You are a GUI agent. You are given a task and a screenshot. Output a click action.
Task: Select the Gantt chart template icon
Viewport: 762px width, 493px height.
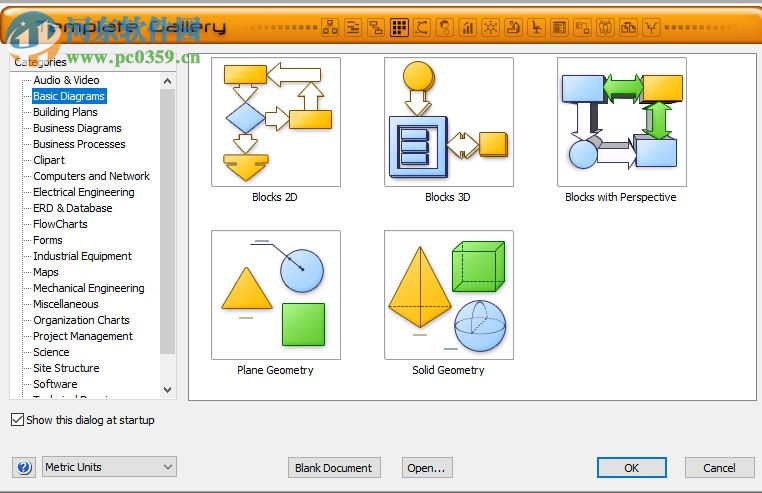tap(353, 28)
